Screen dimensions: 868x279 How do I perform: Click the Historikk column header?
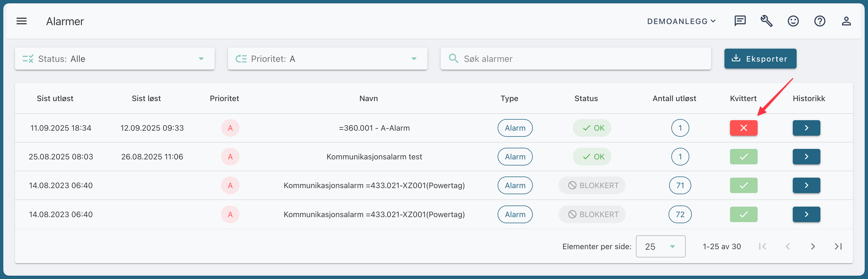[809, 98]
